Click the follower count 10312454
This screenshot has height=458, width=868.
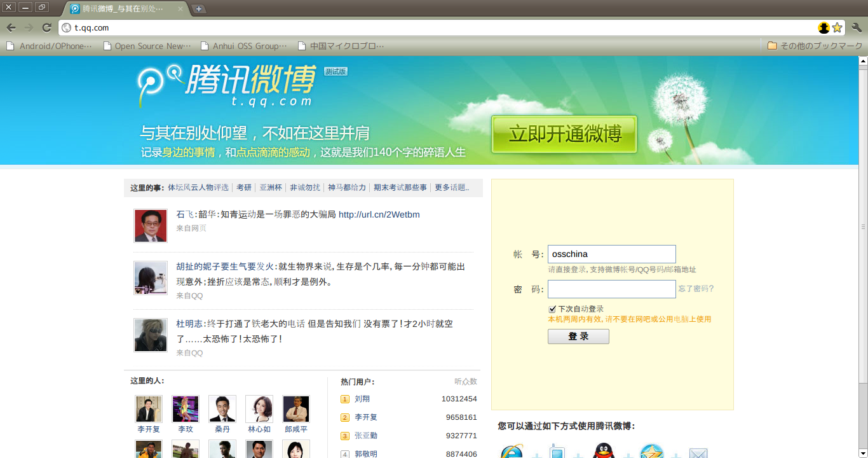pos(459,399)
